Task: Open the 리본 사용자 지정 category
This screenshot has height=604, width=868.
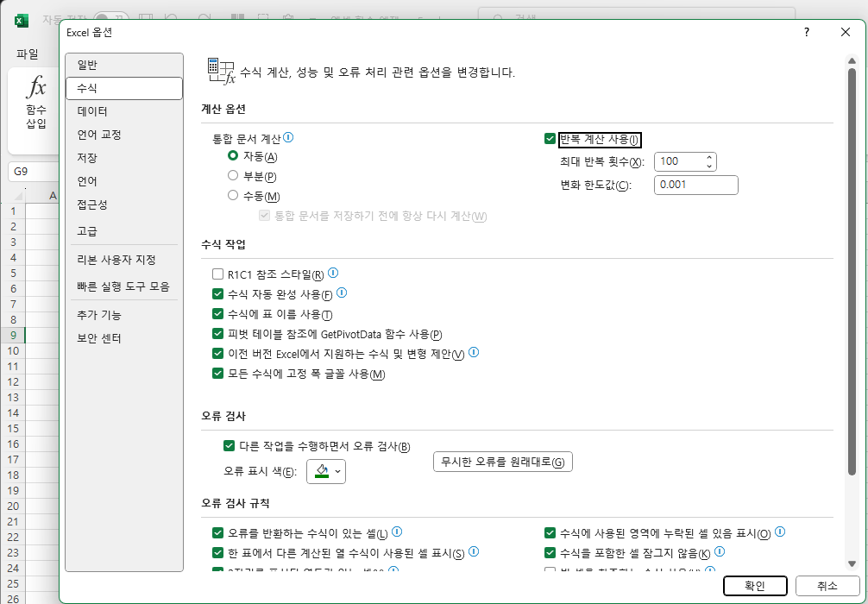Action: coord(124,260)
